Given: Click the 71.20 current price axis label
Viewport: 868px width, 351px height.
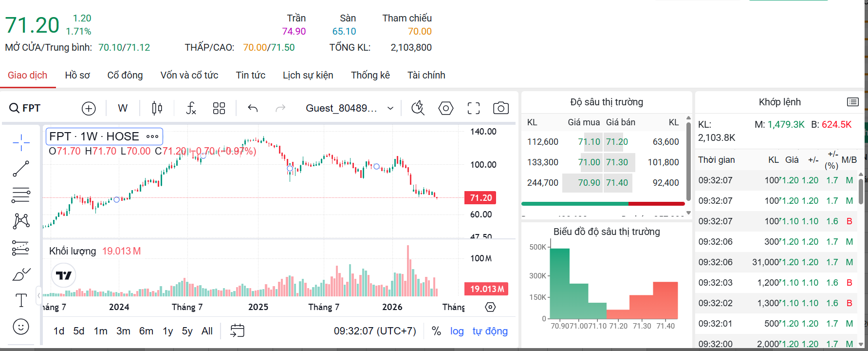Looking at the screenshot, I should (480, 197).
